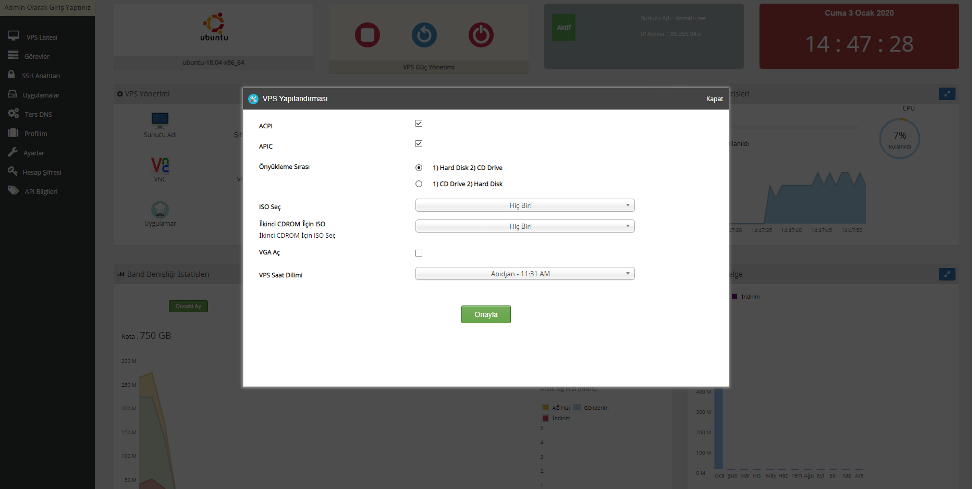This screenshot has height=489, width=980.
Task: Toggle the APIC checkbox
Action: click(x=419, y=144)
